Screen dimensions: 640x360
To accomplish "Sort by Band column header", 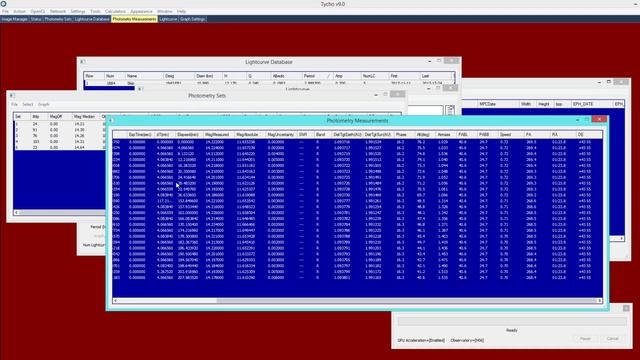I will (x=321, y=134).
